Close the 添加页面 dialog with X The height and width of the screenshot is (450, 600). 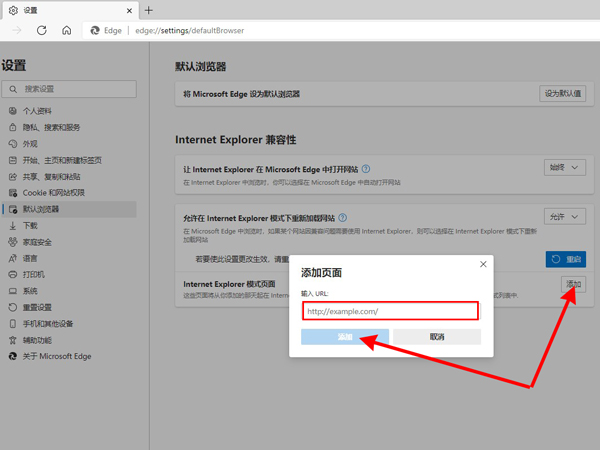point(483,264)
